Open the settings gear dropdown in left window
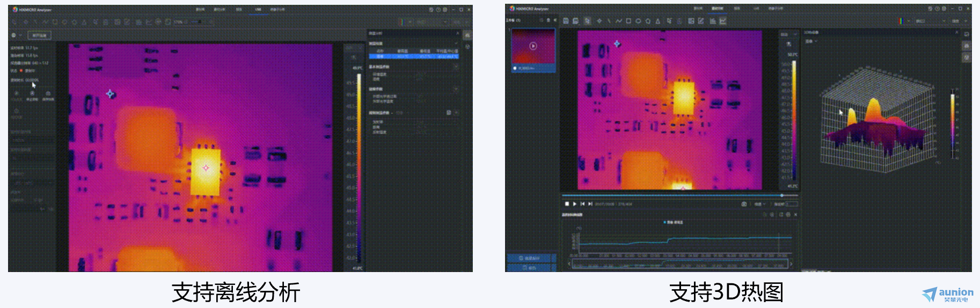This screenshot has width=980, height=308. (16, 35)
